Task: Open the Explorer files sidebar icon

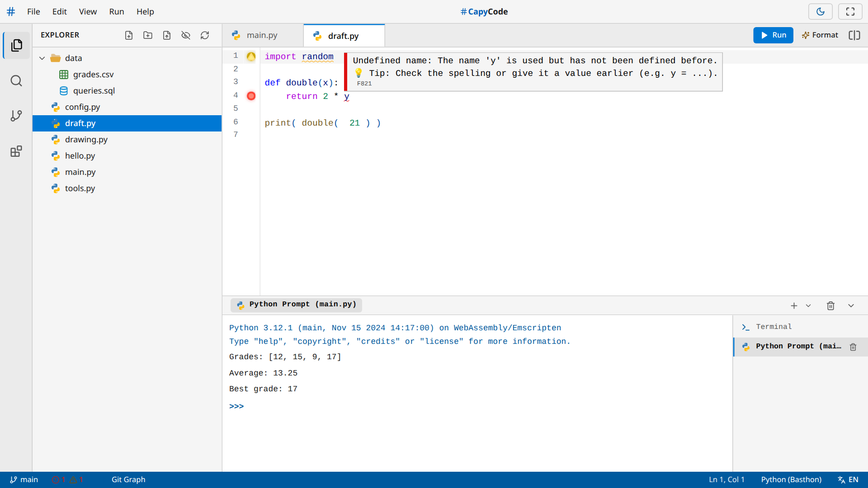Action: [17, 45]
